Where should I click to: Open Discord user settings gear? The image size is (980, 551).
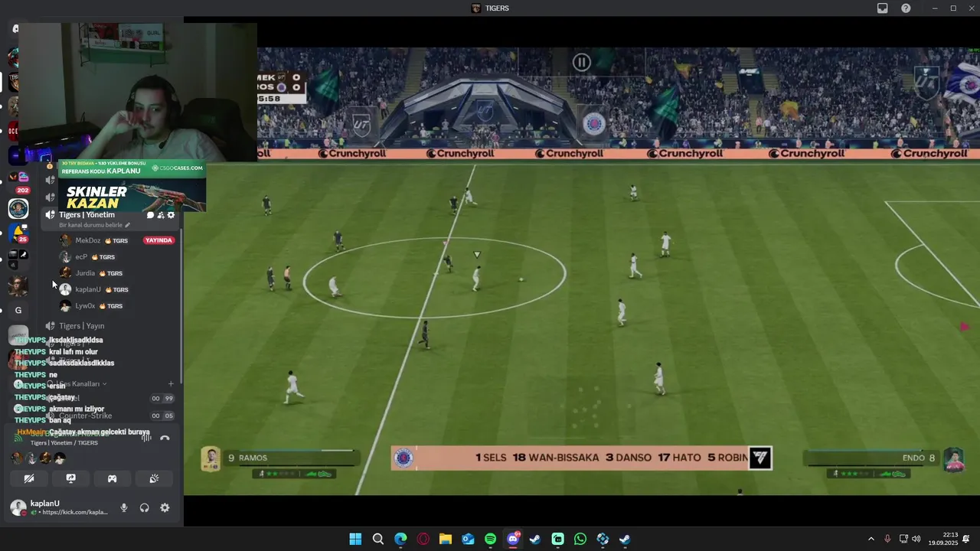pyautogui.click(x=165, y=507)
